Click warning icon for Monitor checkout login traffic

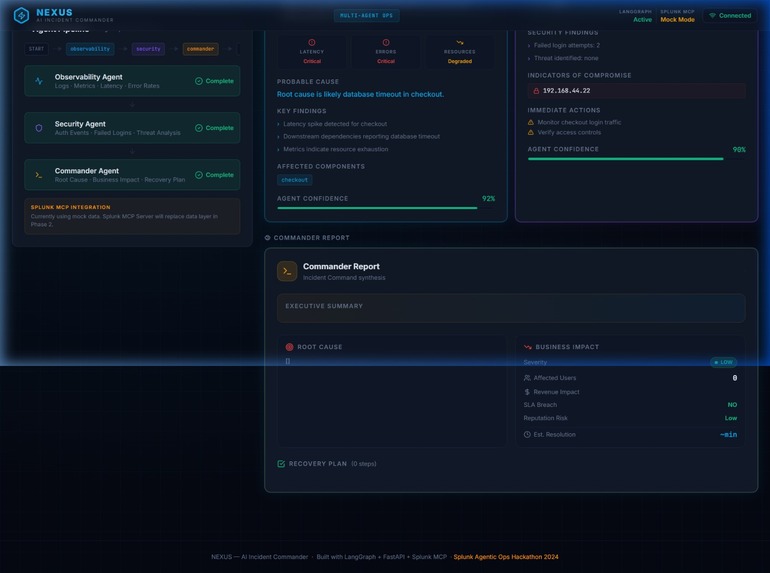531,122
